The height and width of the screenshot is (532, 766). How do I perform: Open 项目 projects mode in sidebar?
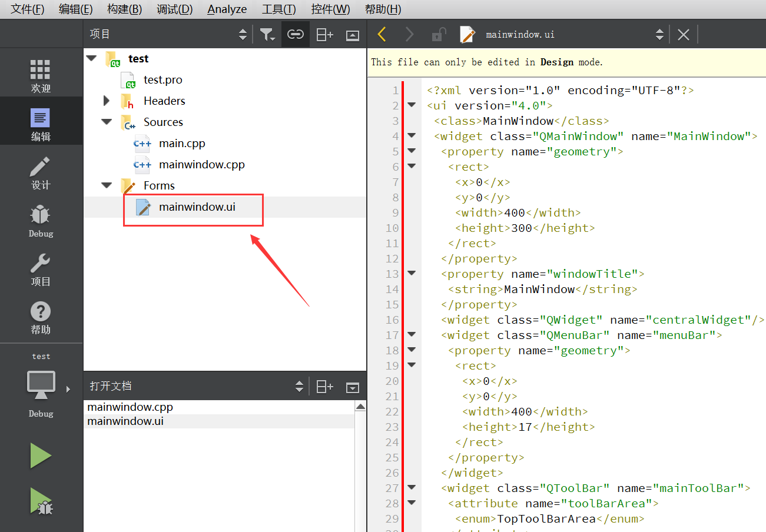(x=41, y=269)
